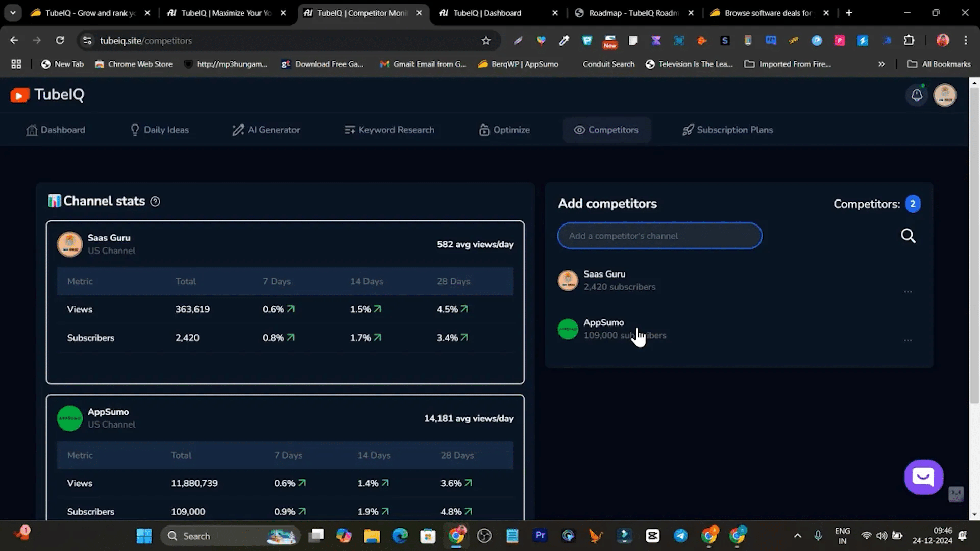Bookmark page with the star icon

486,41
